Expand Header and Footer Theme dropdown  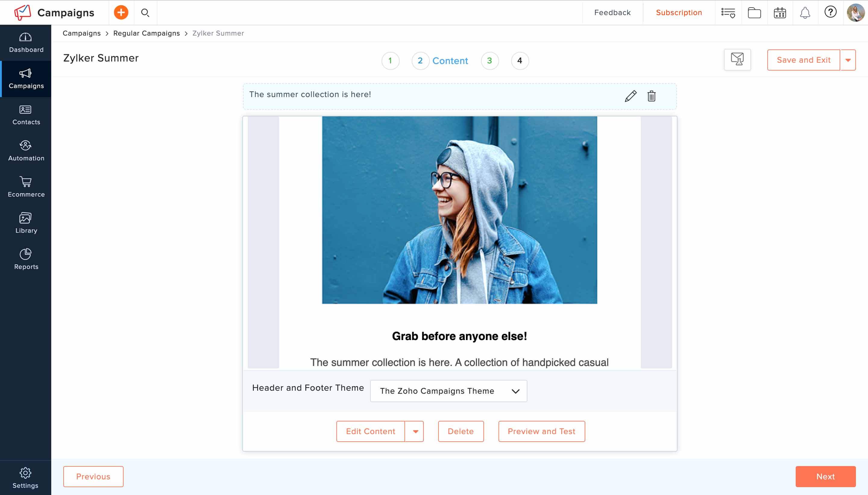(448, 391)
